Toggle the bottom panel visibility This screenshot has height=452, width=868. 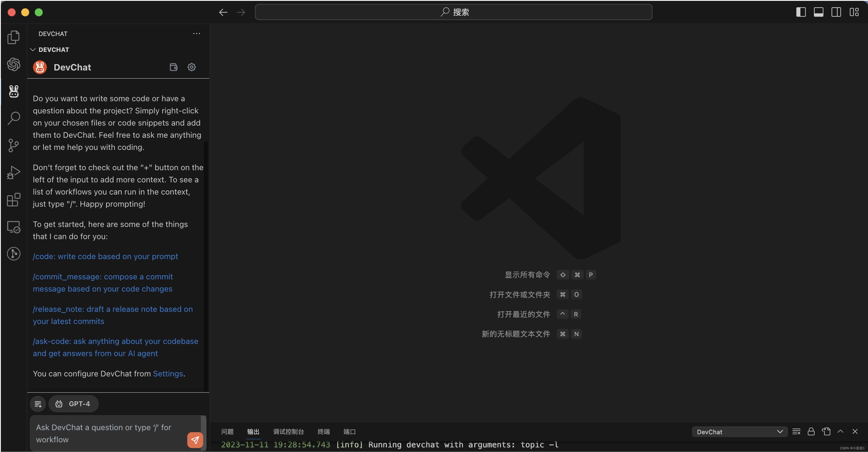coord(818,12)
